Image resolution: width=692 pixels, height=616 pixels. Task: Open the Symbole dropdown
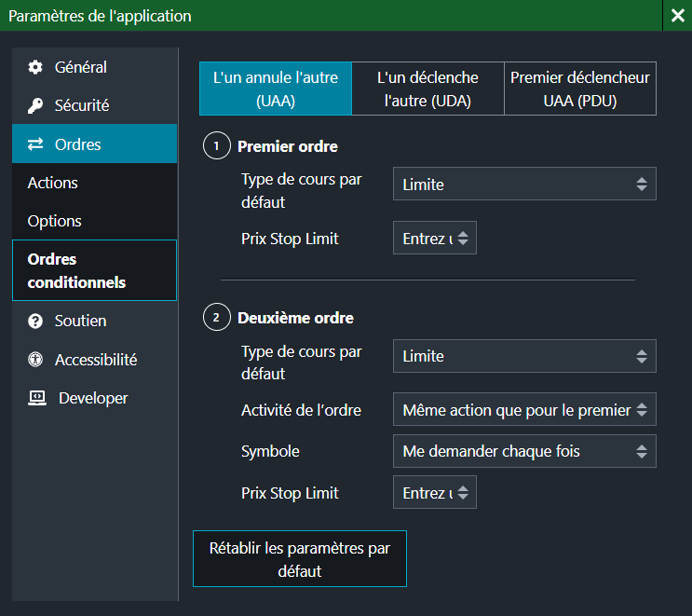[x=524, y=451]
